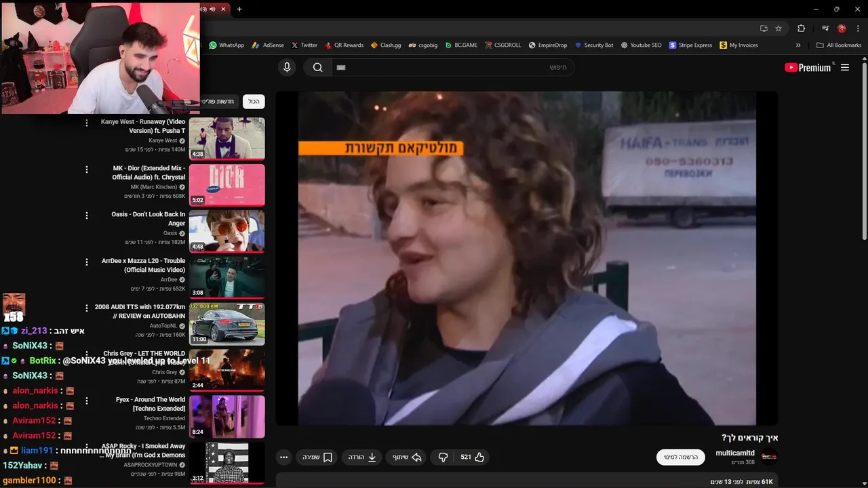
Task: Open a new browser tab with the plus button
Action: [x=239, y=9]
